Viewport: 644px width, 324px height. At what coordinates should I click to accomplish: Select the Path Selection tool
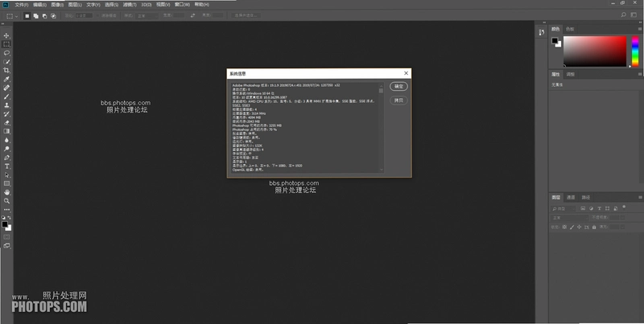click(6, 175)
